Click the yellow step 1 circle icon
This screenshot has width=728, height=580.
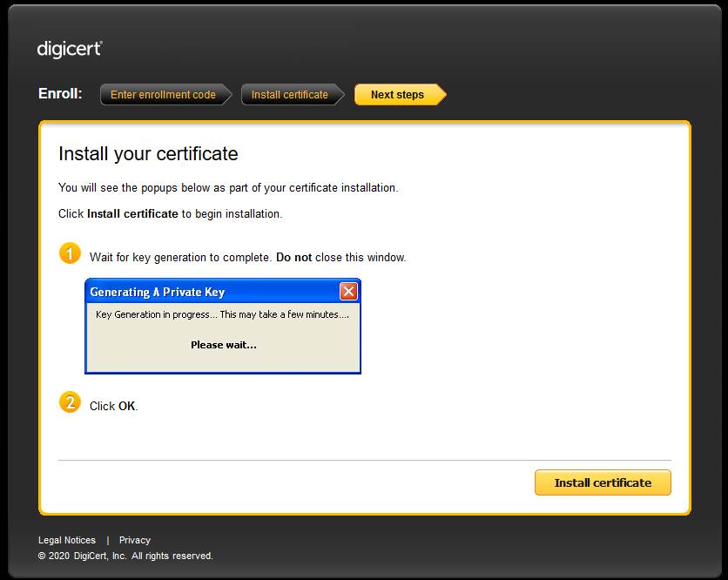click(x=70, y=253)
